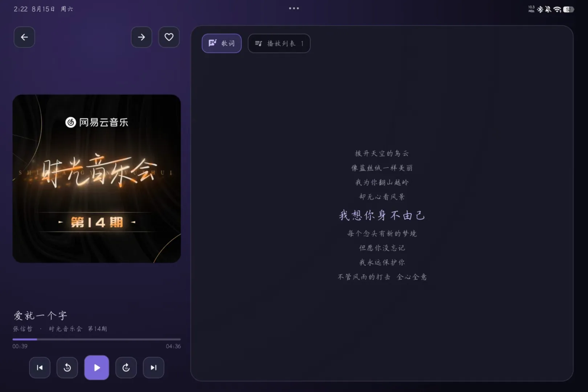Jump to lyric line 却无心看风景
The width and height of the screenshot is (588, 392).
[382, 197]
